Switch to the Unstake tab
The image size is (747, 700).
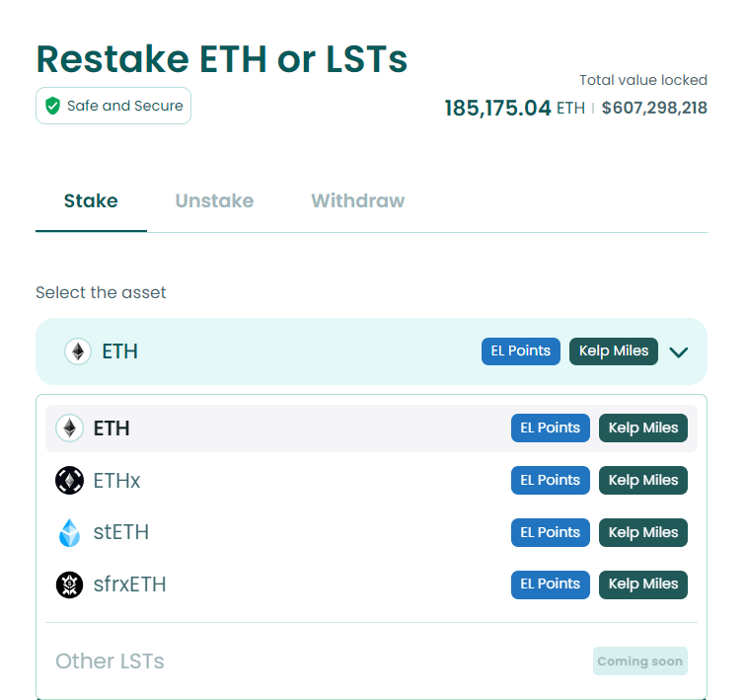214,201
